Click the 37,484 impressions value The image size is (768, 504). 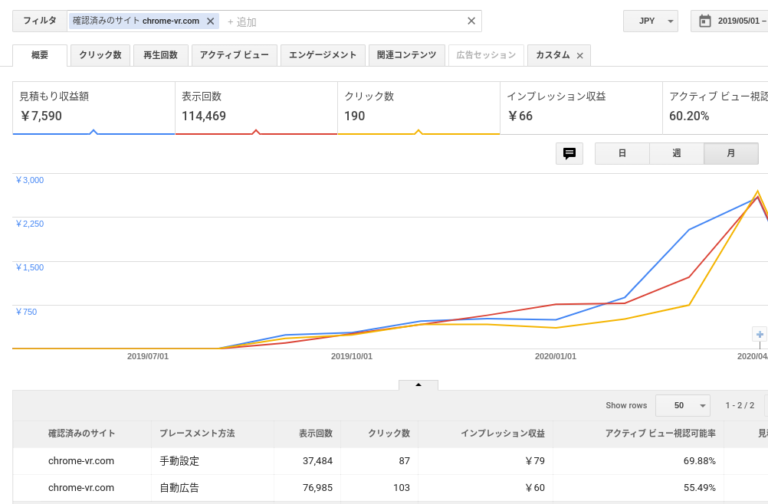click(317, 461)
